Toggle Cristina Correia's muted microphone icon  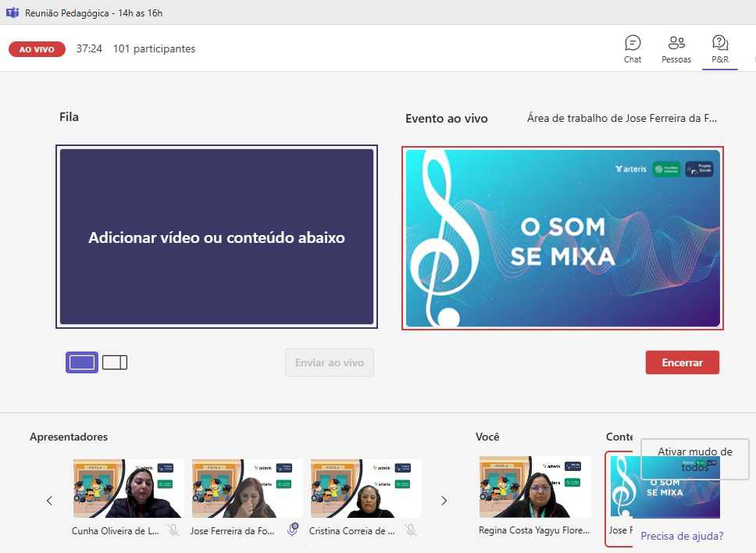(410, 530)
